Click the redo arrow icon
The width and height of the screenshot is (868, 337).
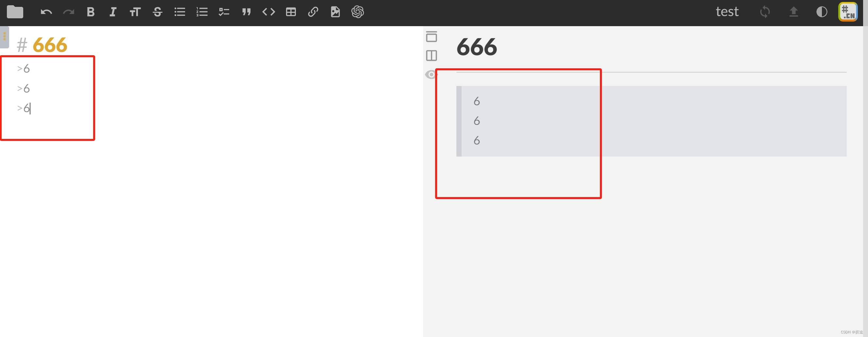68,12
